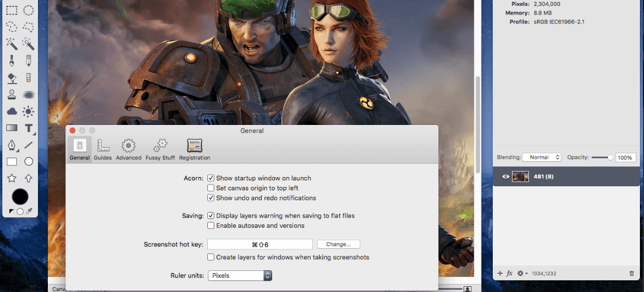Image resolution: width=644 pixels, height=292 pixels.
Task: Expand the layer gear options menu
Action: (x=522, y=273)
